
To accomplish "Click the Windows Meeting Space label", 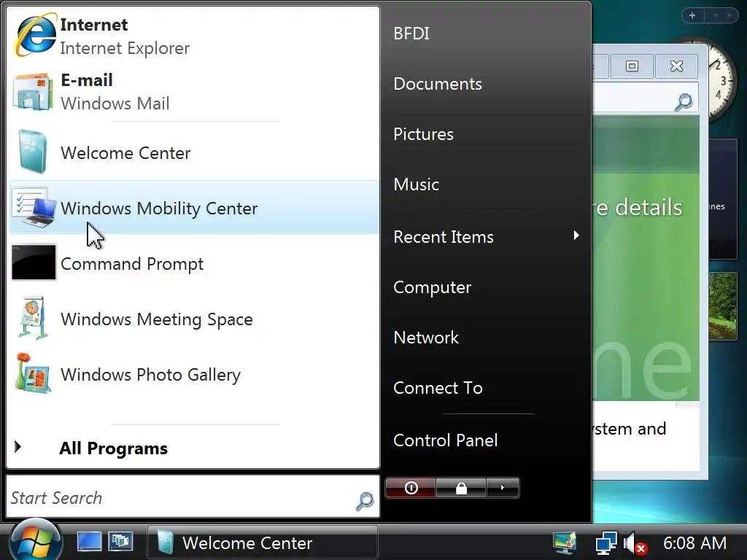I will click(157, 319).
